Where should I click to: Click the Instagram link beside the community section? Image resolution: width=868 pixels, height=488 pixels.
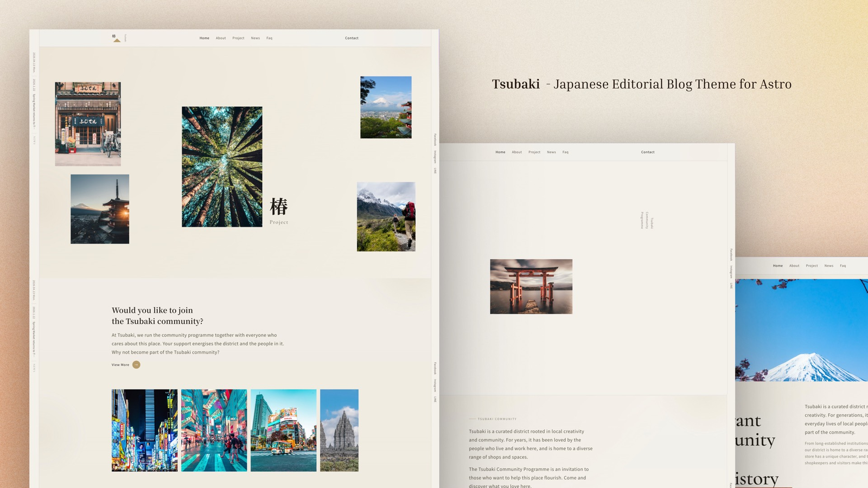click(x=435, y=386)
